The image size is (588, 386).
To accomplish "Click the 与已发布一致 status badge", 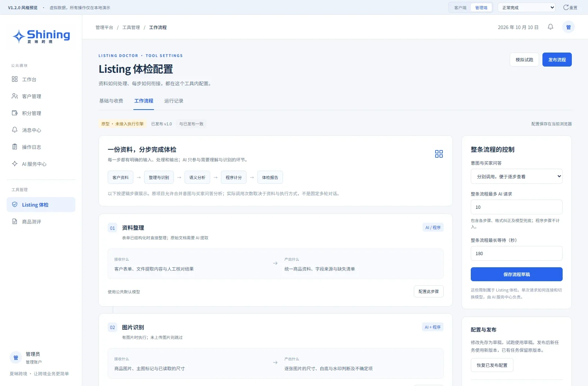I will [x=191, y=124].
